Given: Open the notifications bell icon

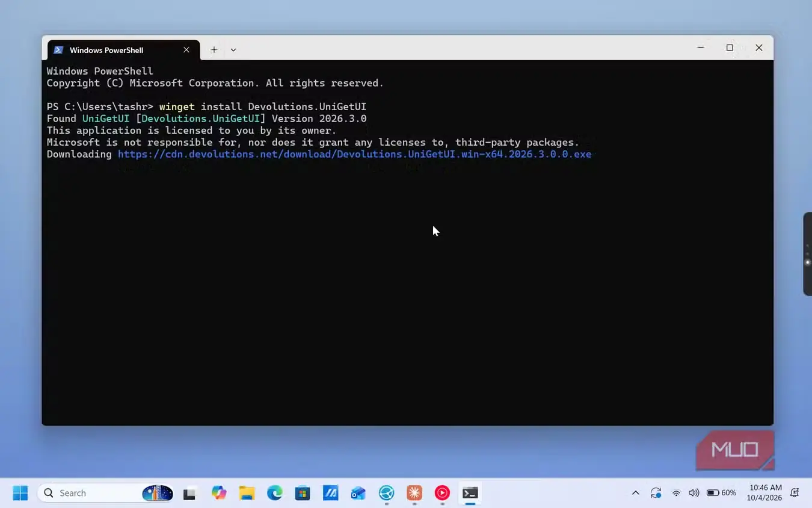Looking at the screenshot, I should (795, 493).
